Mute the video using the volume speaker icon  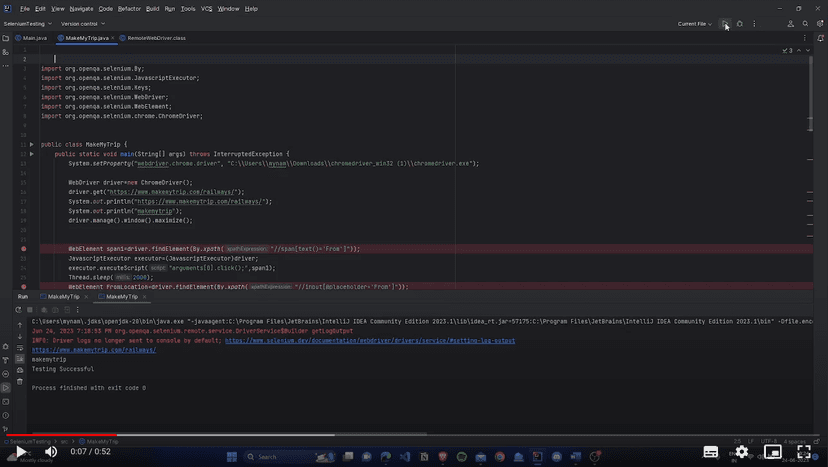coord(51,452)
